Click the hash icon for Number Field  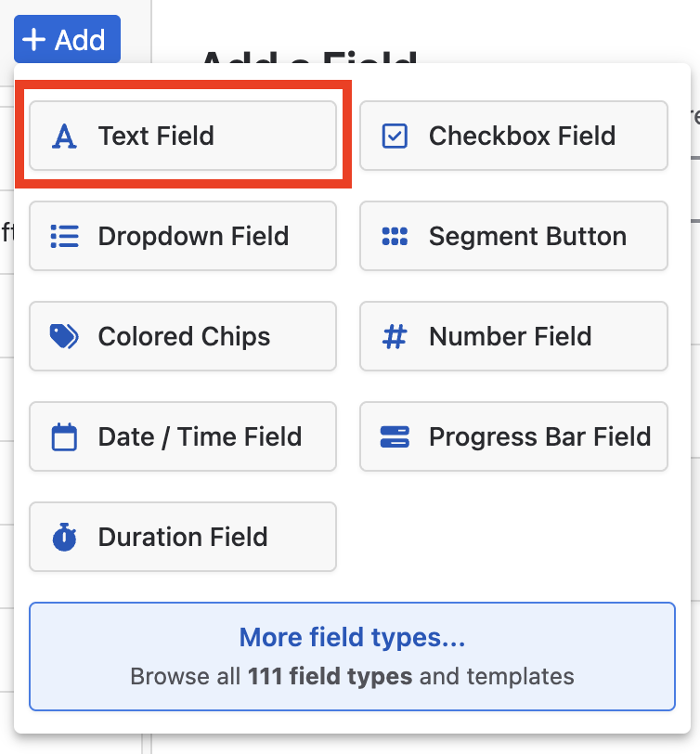395,336
